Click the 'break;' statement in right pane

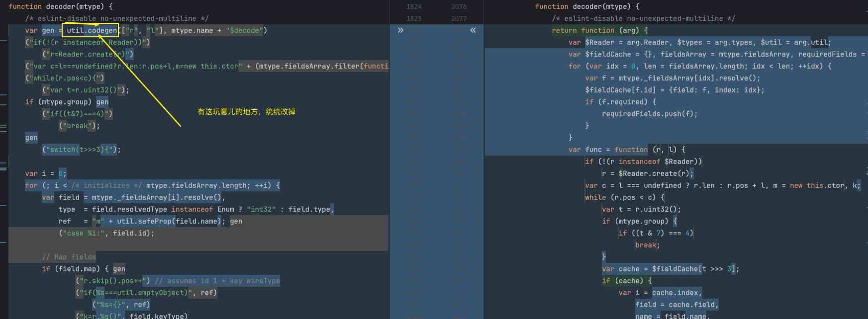point(647,245)
